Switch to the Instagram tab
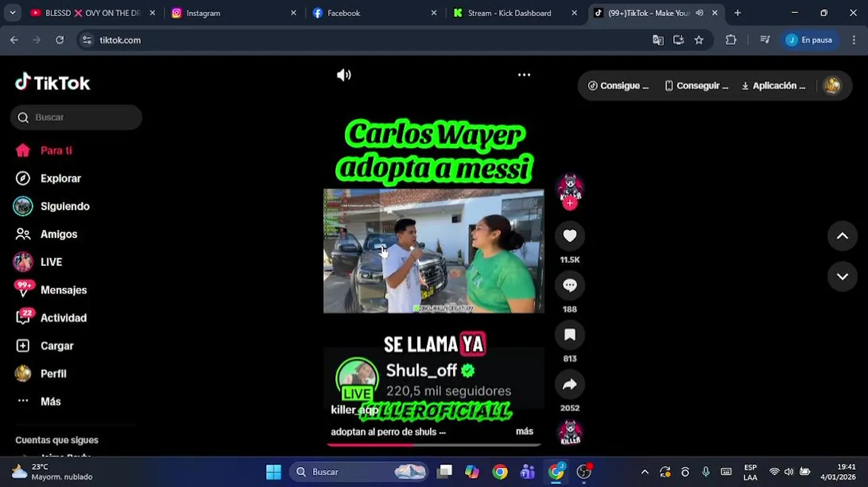This screenshot has height=487, width=868. point(234,13)
